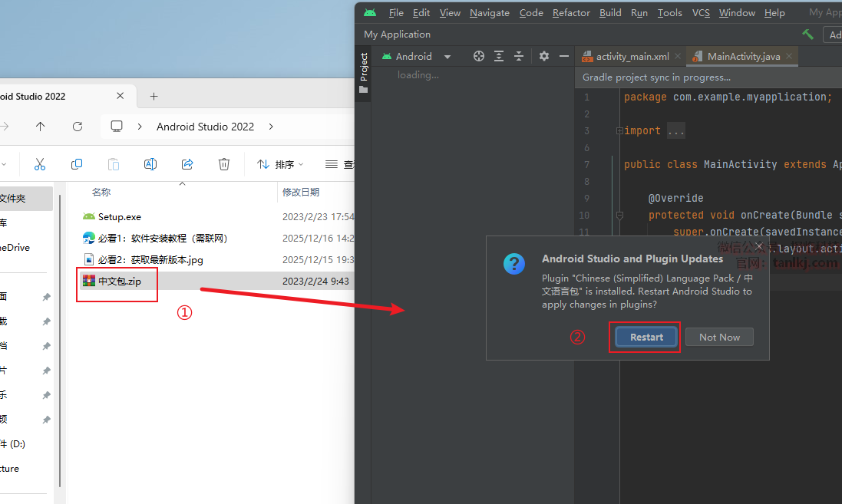Open the Refactor menu

point(571,12)
